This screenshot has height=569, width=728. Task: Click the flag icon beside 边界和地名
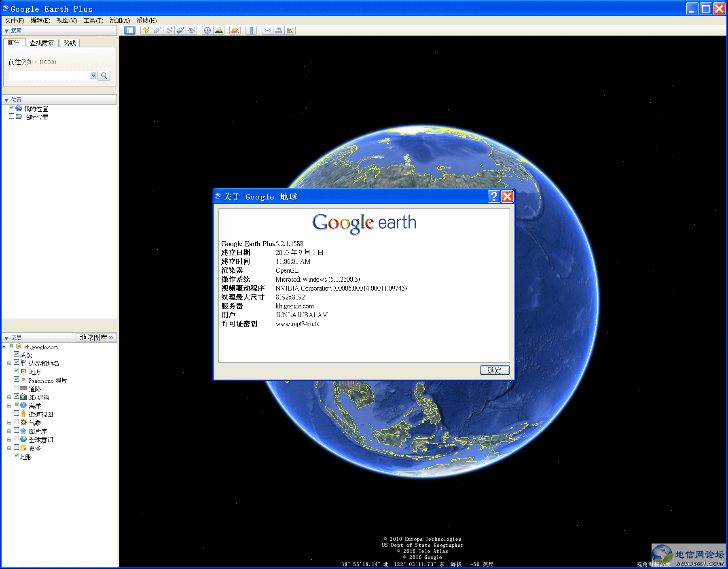click(x=23, y=363)
